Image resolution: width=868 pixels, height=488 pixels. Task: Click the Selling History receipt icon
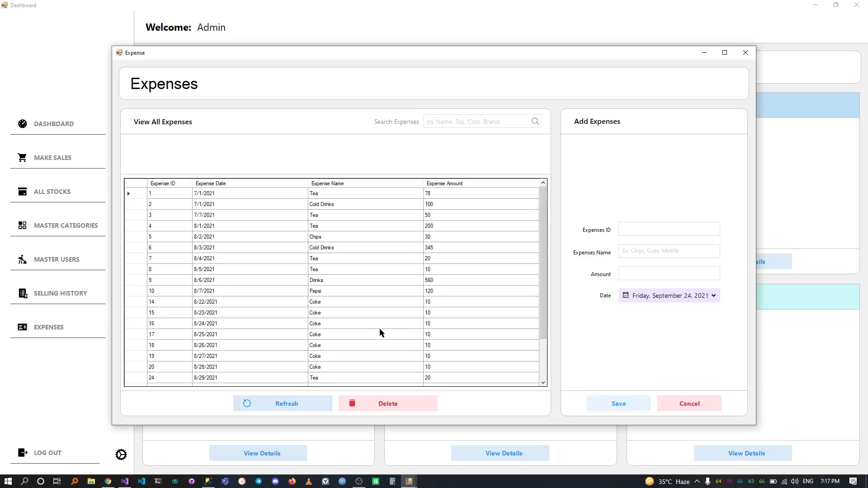pyautogui.click(x=22, y=293)
